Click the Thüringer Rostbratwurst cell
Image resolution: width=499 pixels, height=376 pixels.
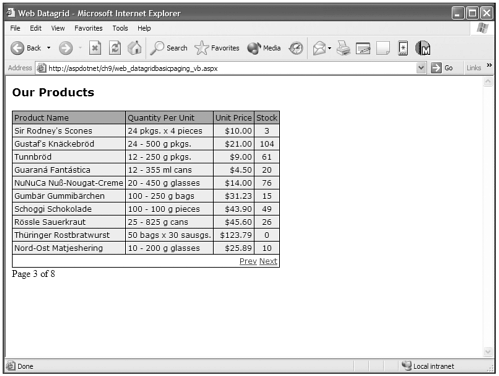point(69,235)
